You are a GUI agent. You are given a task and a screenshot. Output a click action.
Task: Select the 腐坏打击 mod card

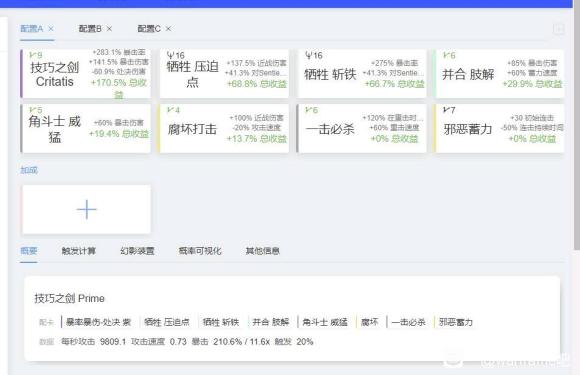(224, 128)
